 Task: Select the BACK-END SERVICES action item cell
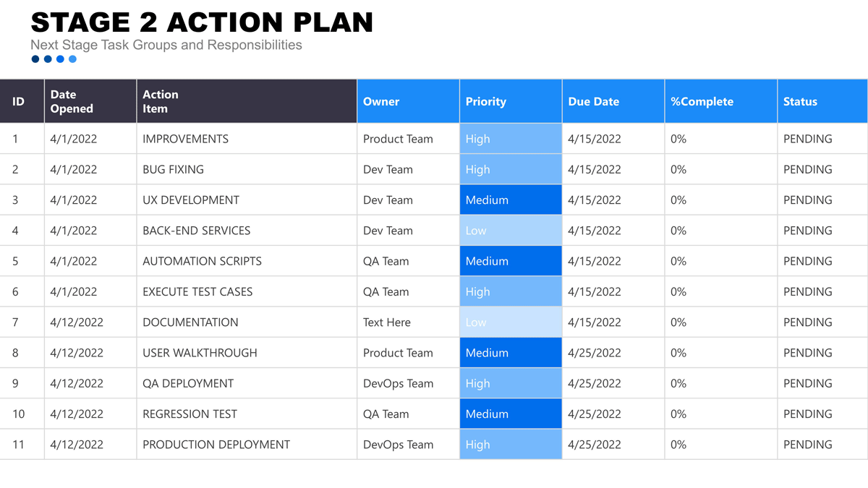(x=247, y=231)
